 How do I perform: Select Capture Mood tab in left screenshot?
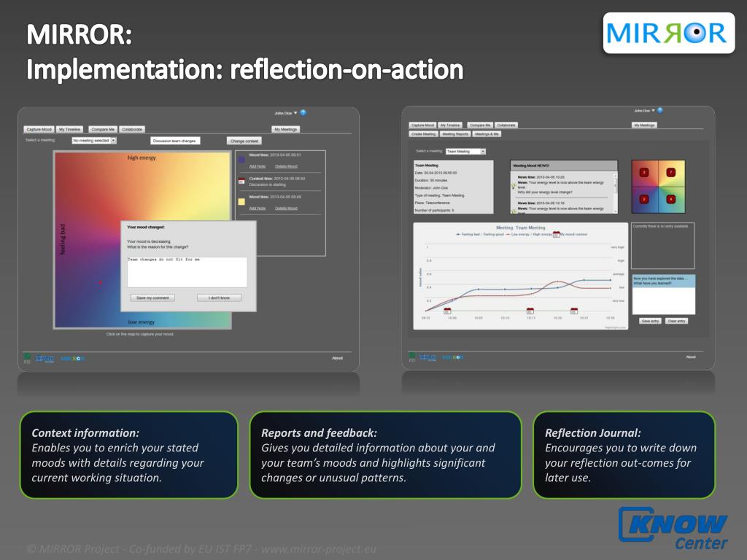click(39, 130)
